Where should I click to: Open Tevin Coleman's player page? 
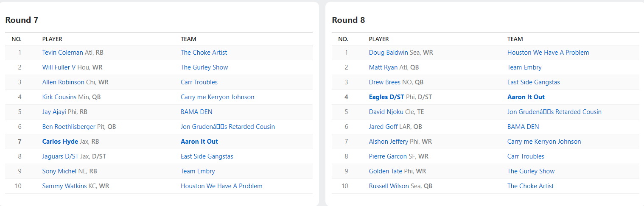(x=62, y=53)
